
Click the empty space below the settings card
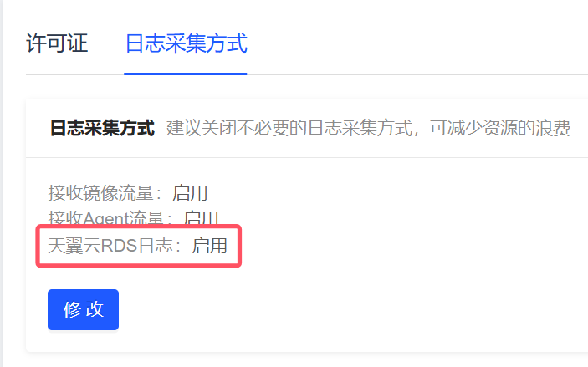(307, 359)
